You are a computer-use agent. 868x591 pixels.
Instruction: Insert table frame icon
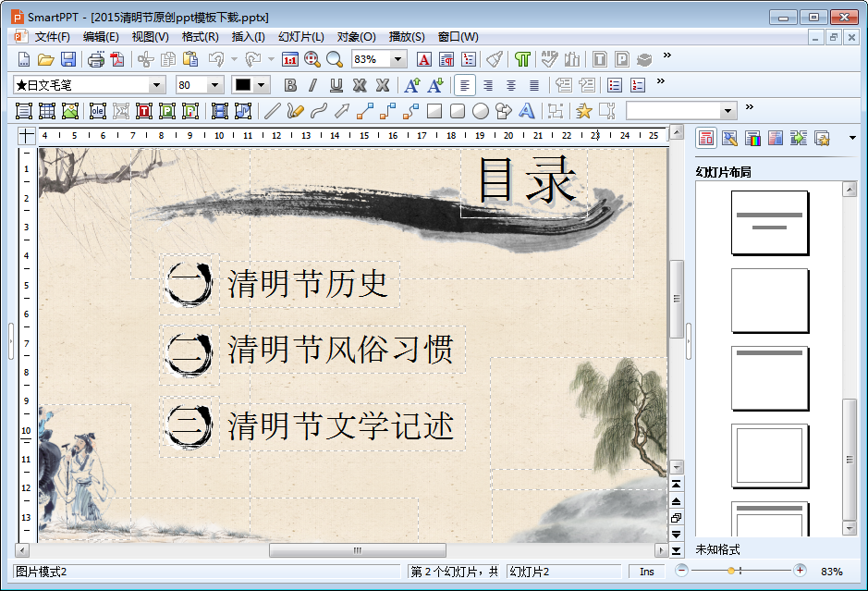47,111
